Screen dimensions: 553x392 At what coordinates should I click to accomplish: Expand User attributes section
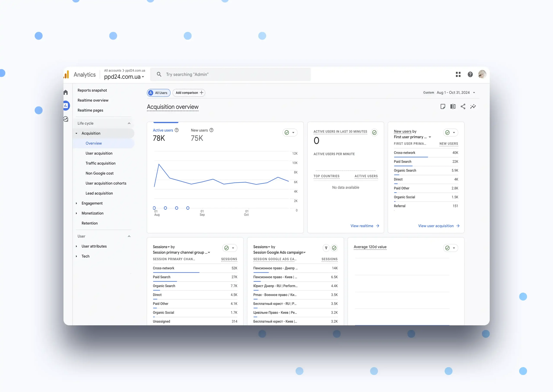[x=76, y=246]
